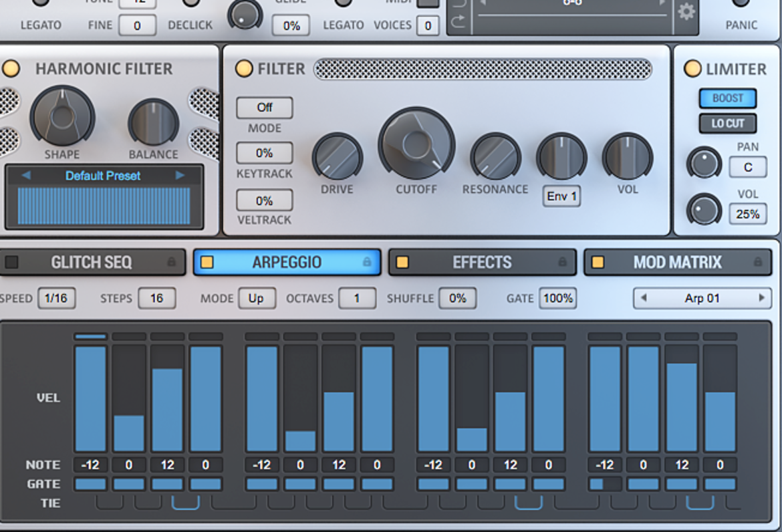The height and width of the screenshot is (532, 782).
Task: Open the arpeggio SPEED 1/16 dropdown
Action: [56, 298]
